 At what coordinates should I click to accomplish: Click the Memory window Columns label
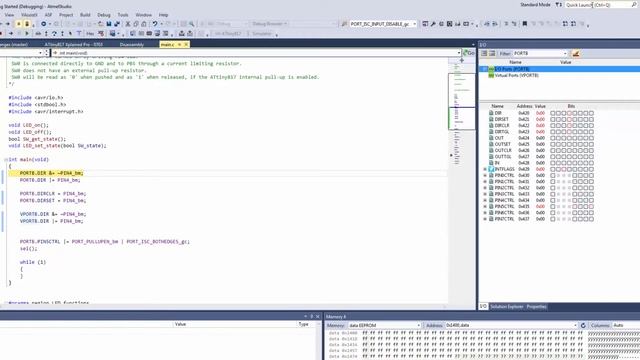[600, 325]
